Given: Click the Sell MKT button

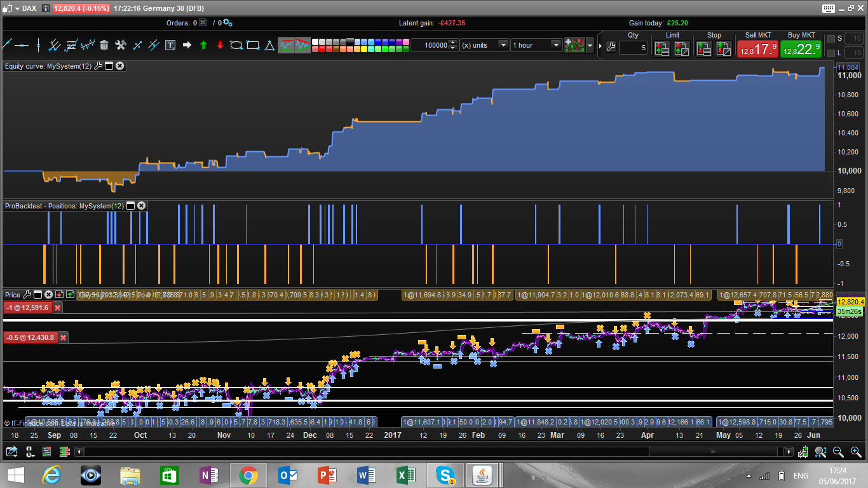Looking at the screenshot, I should click(x=757, y=48).
